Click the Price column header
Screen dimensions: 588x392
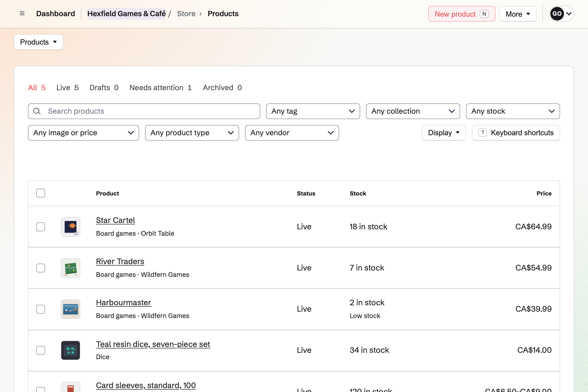[544, 193]
